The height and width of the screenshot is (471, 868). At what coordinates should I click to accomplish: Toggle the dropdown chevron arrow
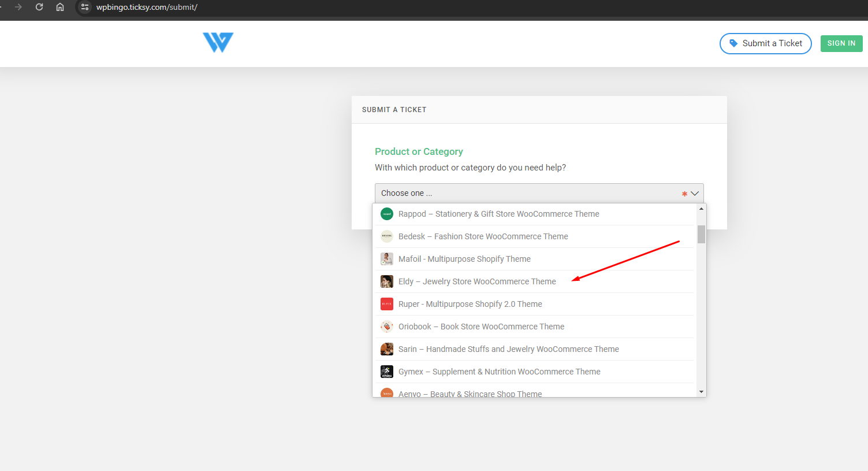695,193
